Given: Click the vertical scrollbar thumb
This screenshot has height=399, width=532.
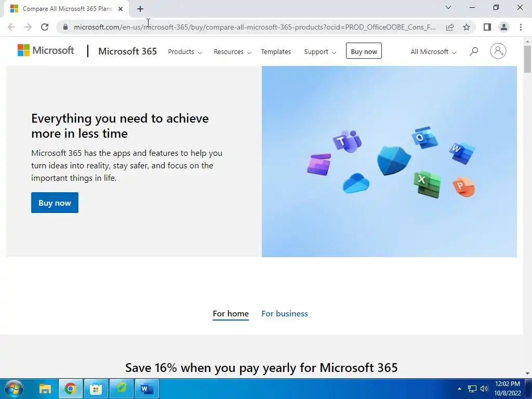Looking at the screenshot, I should [x=528, y=59].
